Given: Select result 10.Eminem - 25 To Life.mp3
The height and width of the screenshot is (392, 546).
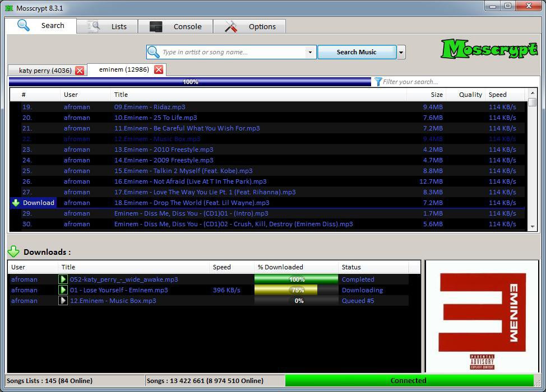Looking at the screenshot, I should [x=267, y=118].
